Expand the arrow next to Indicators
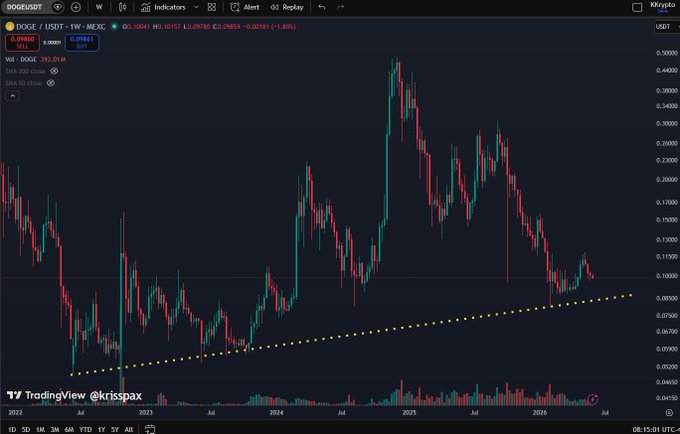Viewport: 680px width, 434px height. coord(196,7)
